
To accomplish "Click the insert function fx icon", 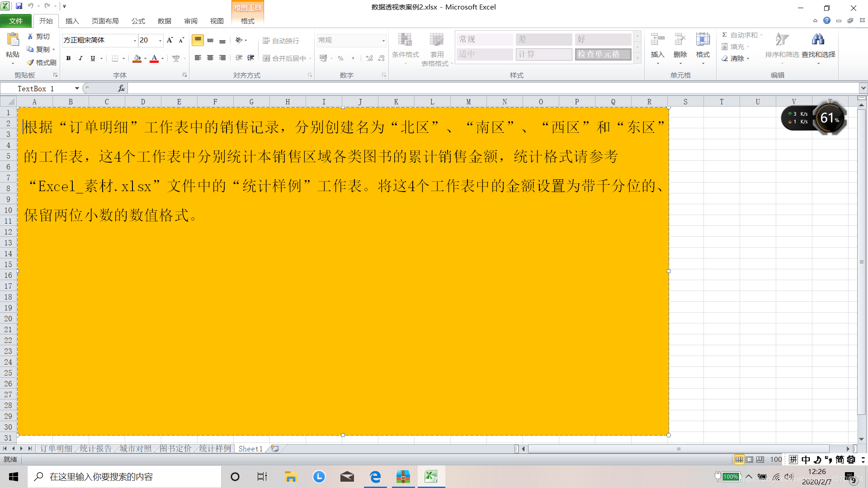I will 121,89.
